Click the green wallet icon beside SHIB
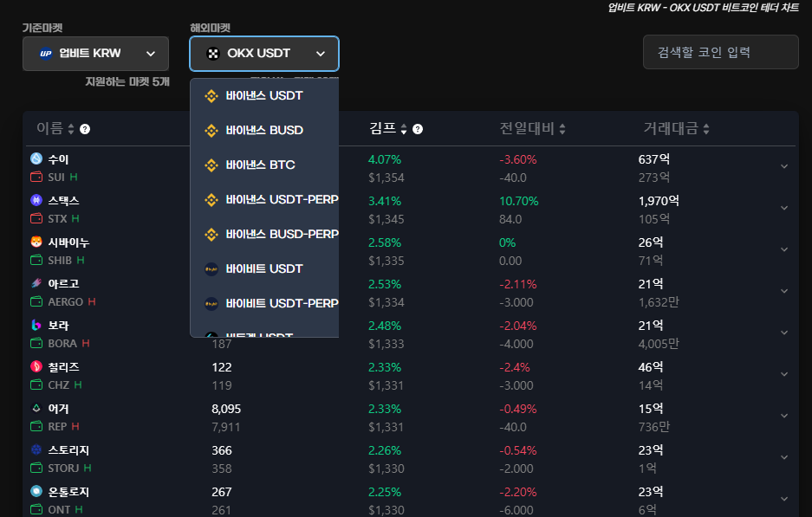 (36, 260)
